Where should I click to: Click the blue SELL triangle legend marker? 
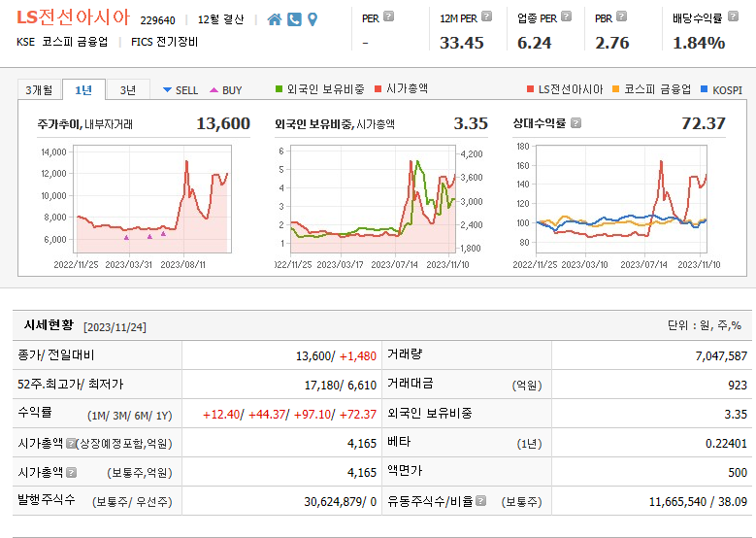click(x=167, y=89)
